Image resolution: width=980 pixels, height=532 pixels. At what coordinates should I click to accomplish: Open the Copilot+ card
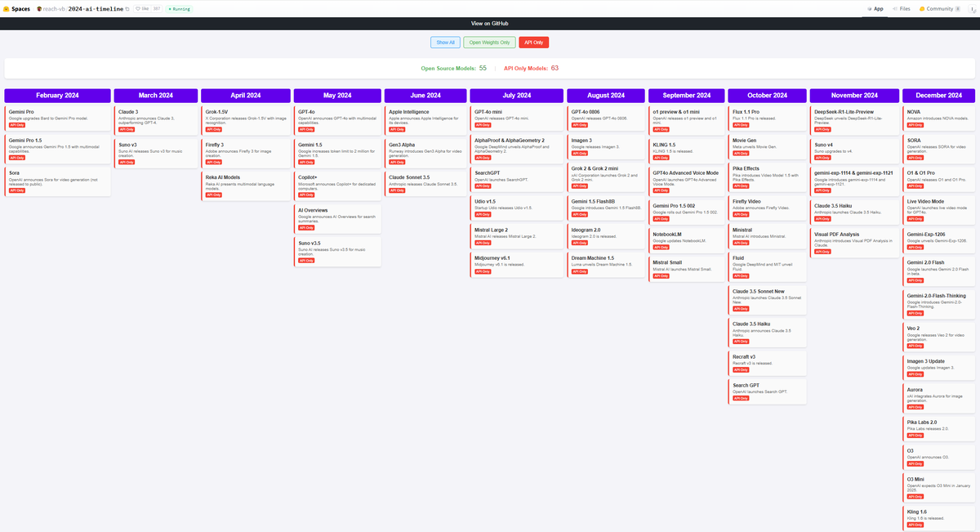[x=337, y=186]
